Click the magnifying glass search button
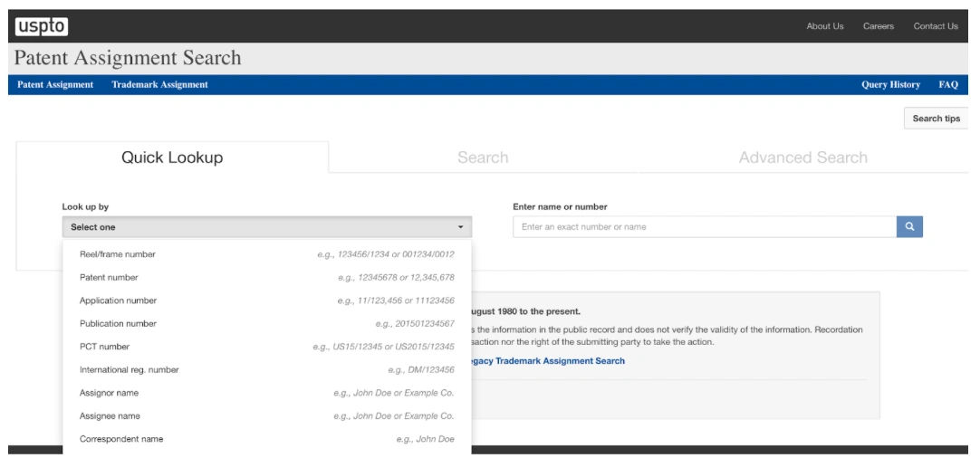Image resolution: width=980 pixels, height=458 pixels. click(909, 227)
